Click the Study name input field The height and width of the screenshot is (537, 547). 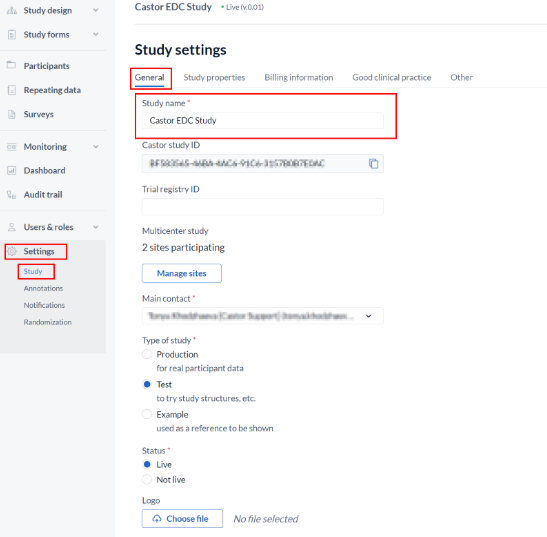tap(262, 120)
